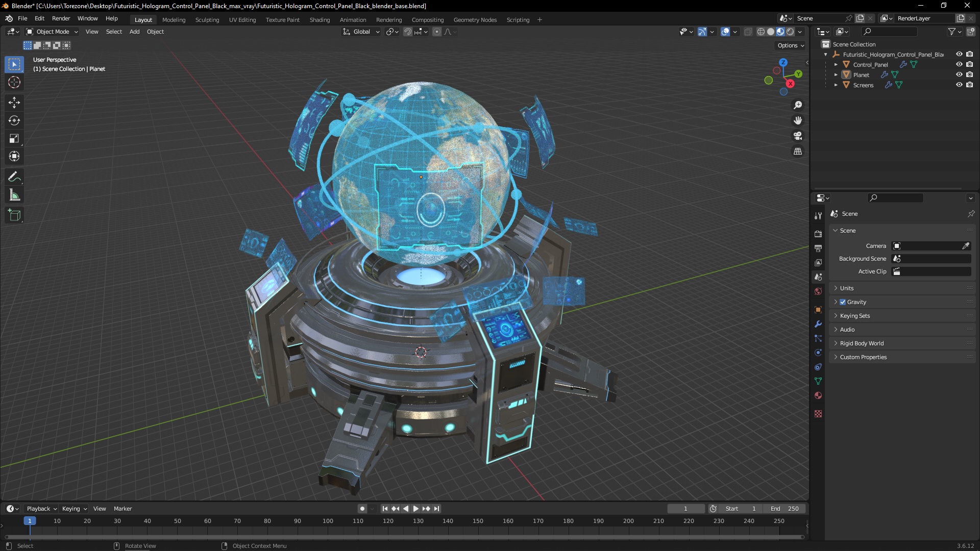Select the Rotate tool

[x=14, y=120]
